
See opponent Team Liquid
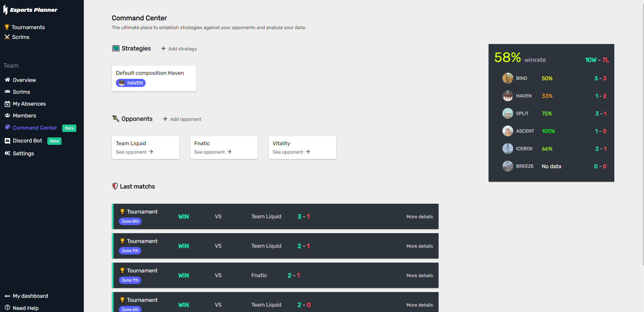click(x=134, y=152)
